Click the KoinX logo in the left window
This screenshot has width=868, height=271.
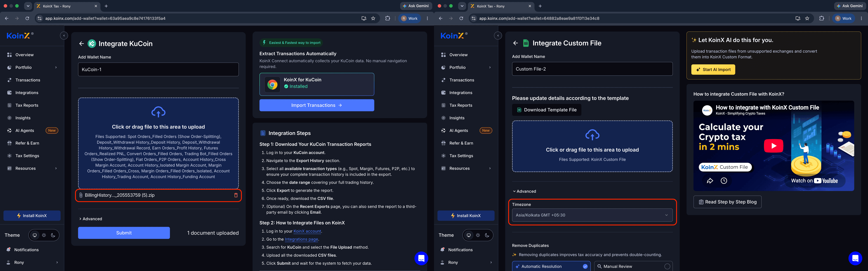pyautogui.click(x=20, y=36)
